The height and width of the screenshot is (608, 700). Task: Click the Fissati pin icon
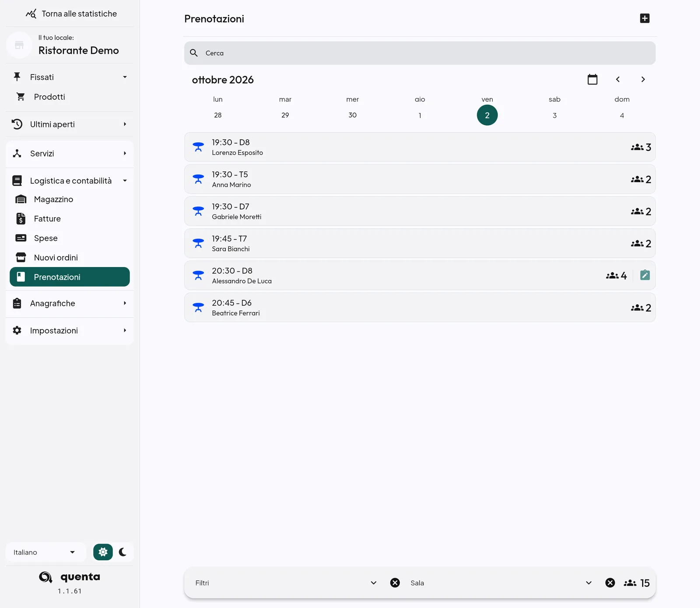click(17, 77)
